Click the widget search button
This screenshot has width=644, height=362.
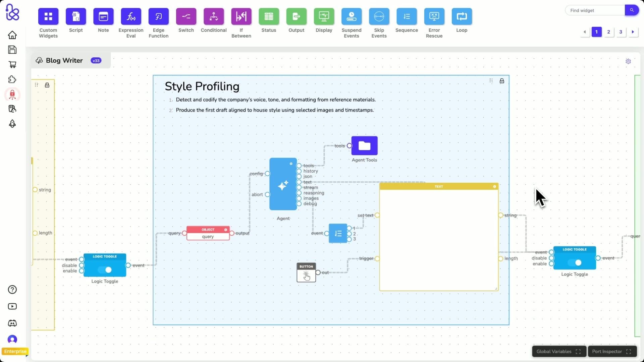tap(632, 10)
